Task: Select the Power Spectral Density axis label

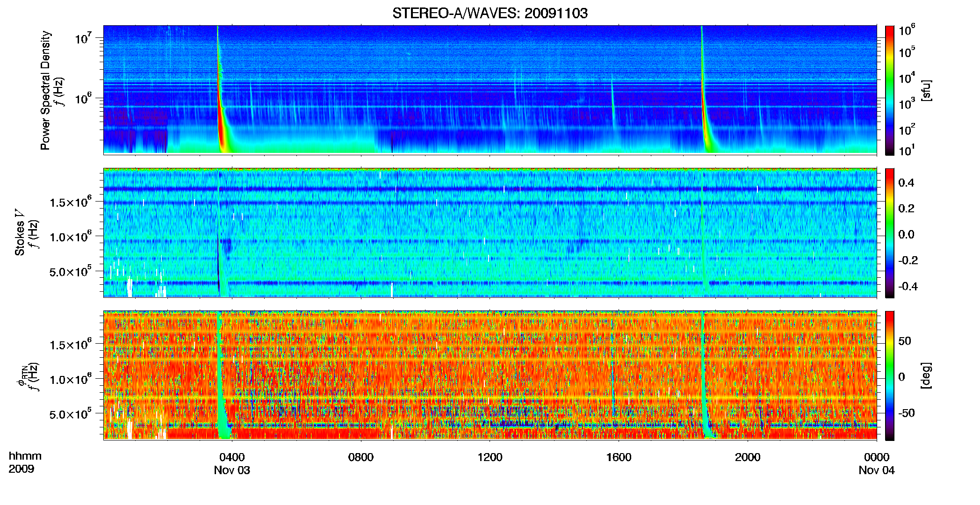Action: coord(45,90)
